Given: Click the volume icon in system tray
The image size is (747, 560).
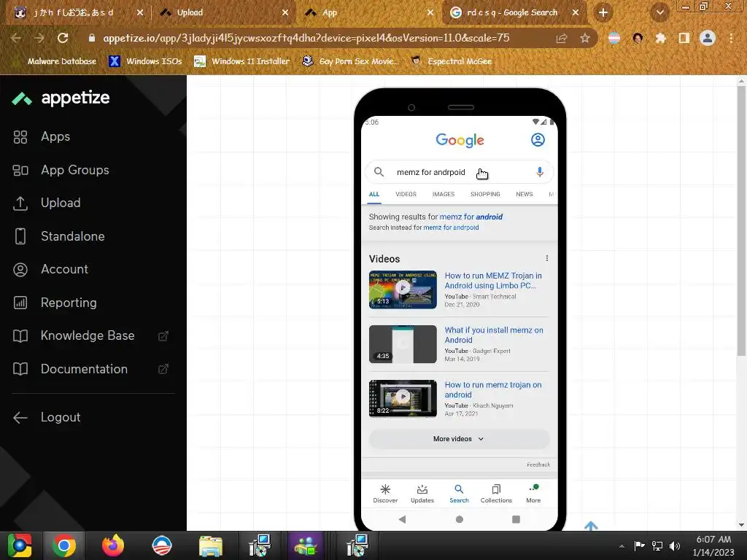Looking at the screenshot, I should (x=675, y=545).
